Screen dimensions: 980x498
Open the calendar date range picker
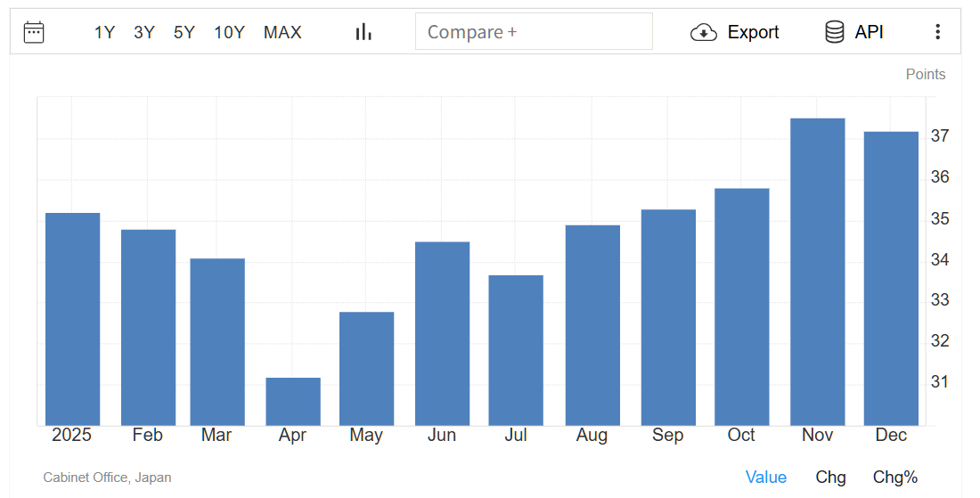[34, 32]
